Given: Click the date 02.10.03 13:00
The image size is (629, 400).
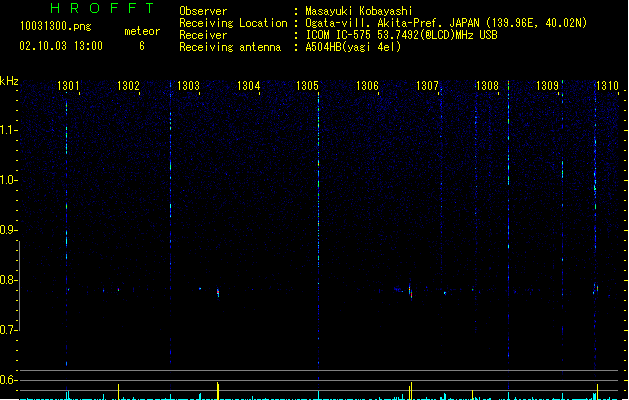Looking at the screenshot, I should tap(61, 46).
